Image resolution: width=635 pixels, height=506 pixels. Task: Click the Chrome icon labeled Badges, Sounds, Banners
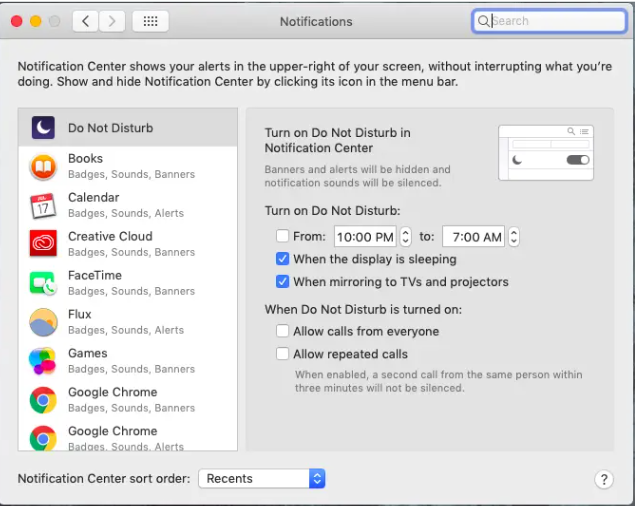pos(43,400)
